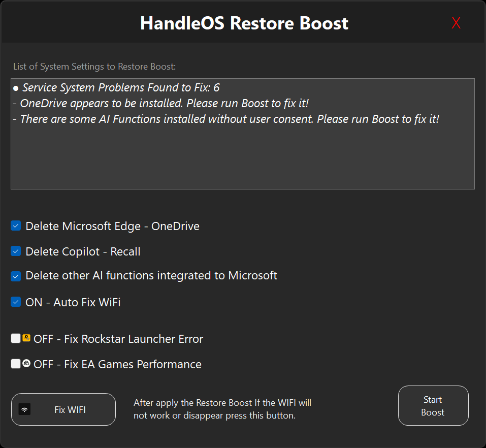Turn off the Auto Fix WiFi checkbox
486x448 pixels.
(x=16, y=302)
